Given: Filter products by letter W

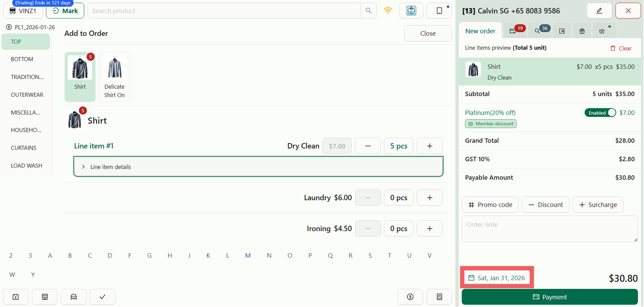Looking at the screenshot, I should coord(12,275).
